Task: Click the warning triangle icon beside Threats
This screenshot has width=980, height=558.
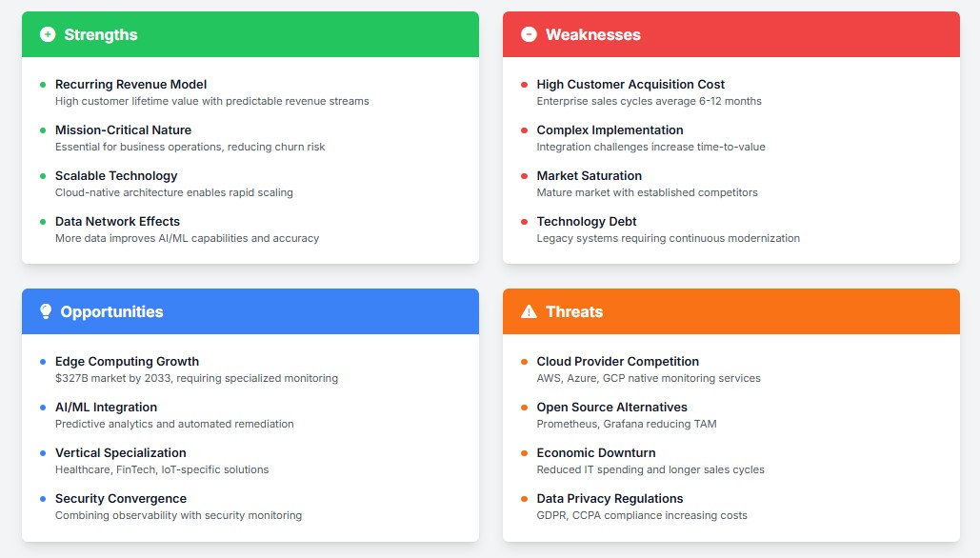Action: 529,311
